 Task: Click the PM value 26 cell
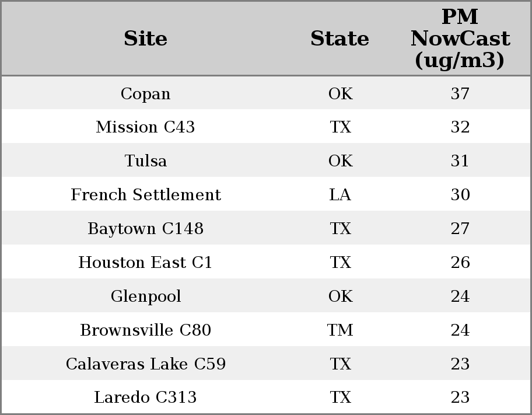(x=460, y=263)
